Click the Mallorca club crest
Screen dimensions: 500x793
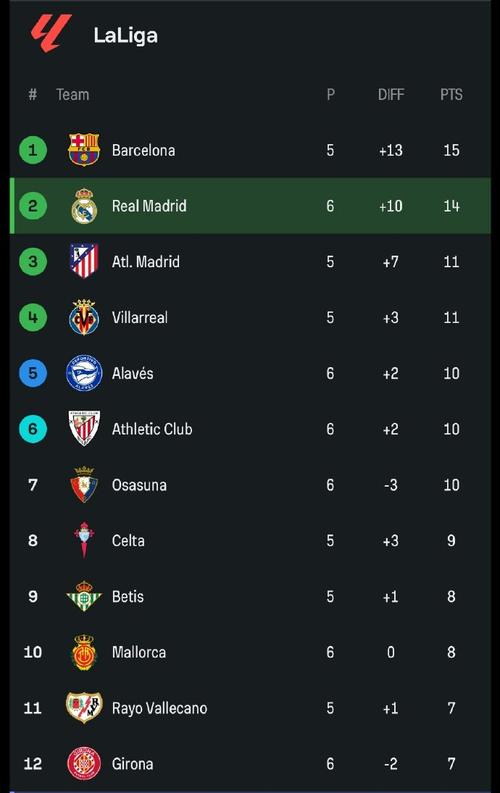(84, 652)
